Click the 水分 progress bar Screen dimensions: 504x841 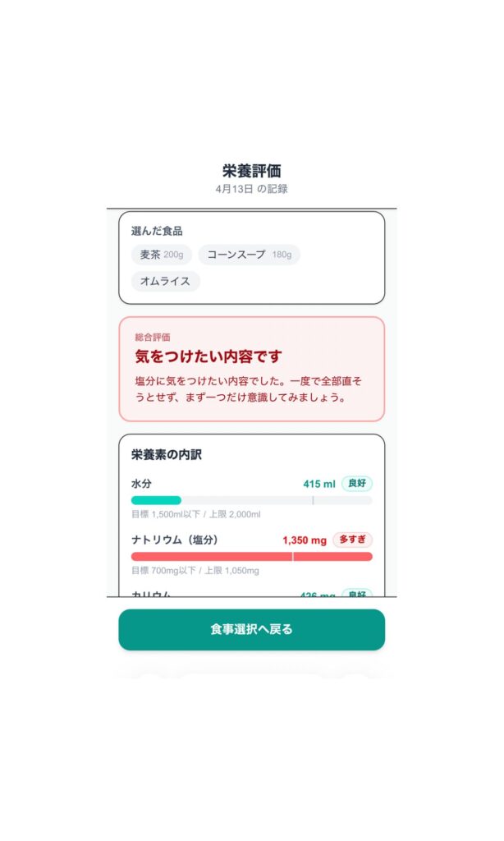click(251, 500)
